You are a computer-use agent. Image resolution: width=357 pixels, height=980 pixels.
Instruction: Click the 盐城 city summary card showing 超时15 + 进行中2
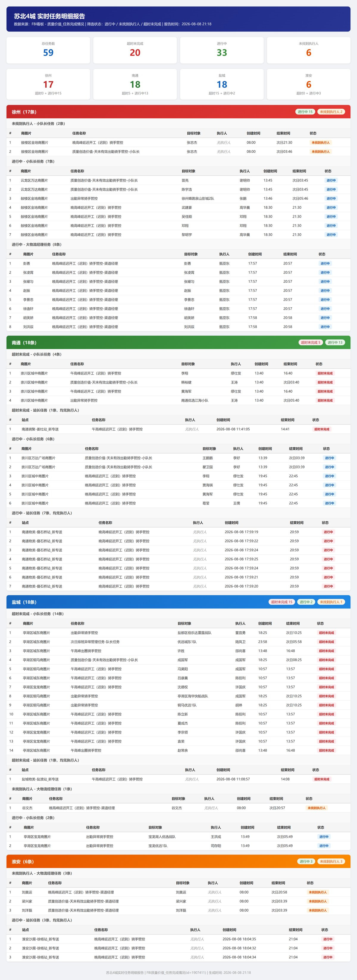pyautogui.click(x=222, y=84)
